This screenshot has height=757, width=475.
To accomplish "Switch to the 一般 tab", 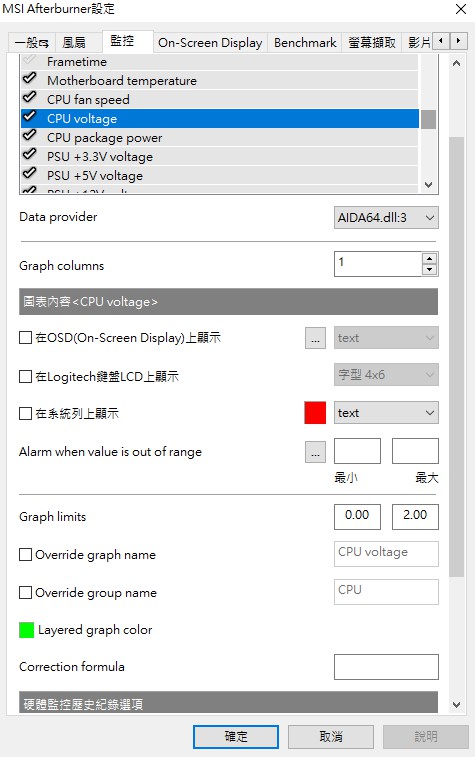I will pos(32,43).
